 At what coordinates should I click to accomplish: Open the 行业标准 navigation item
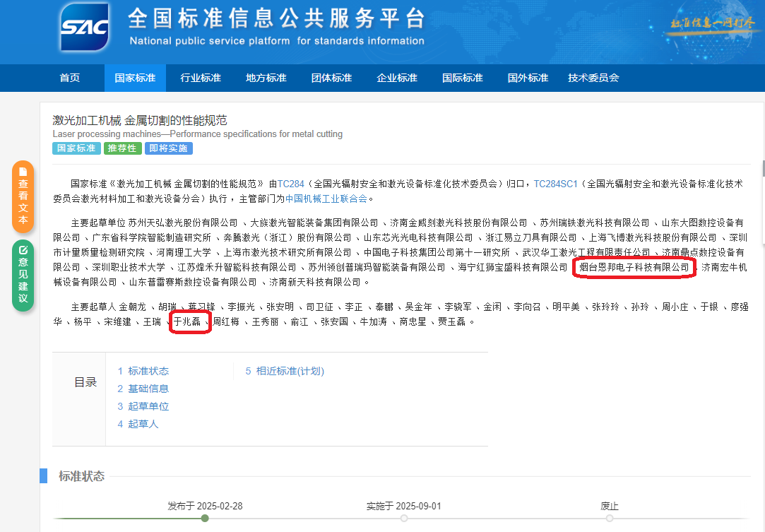coord(201,78)
